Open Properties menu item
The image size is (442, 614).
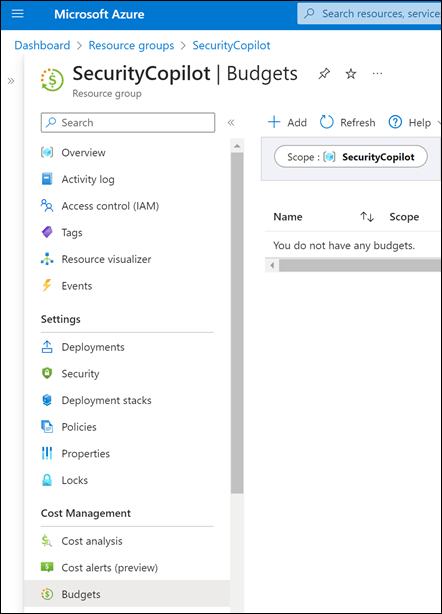85,454
